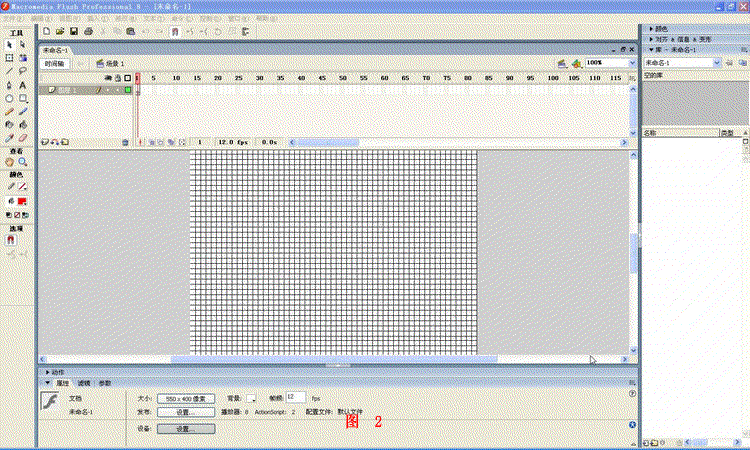Click the Delete Layer trash icon
The image size is (750, 450).
(x=125, y=143)
